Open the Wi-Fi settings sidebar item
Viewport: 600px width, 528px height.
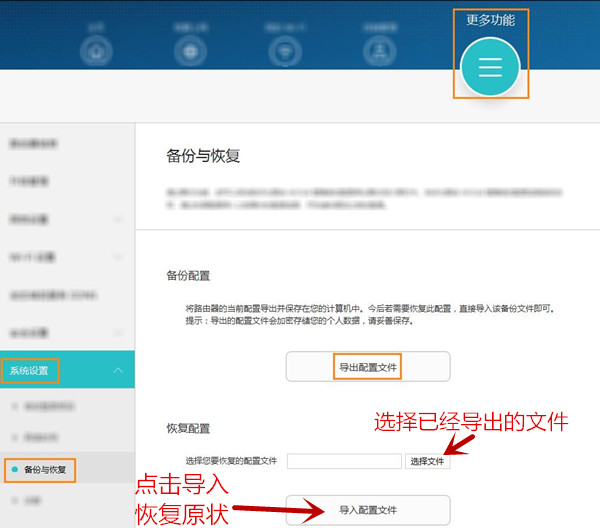click(x=33, y=257)
